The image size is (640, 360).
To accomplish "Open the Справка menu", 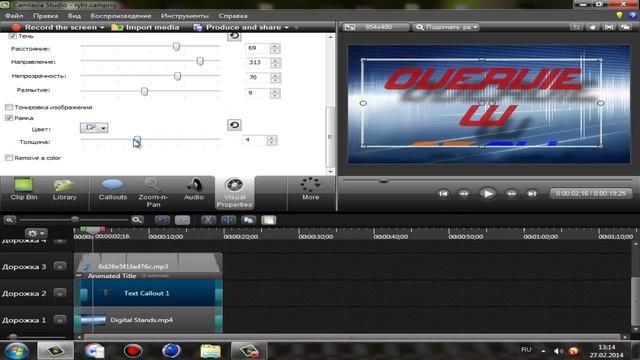I will [233, 16].
